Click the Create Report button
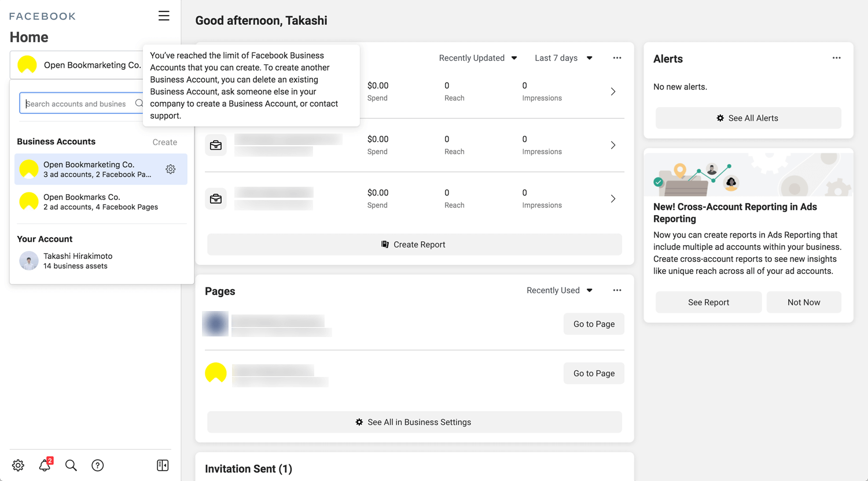Image resolution: width=868 pixels, height=481 pixels. 414,245
